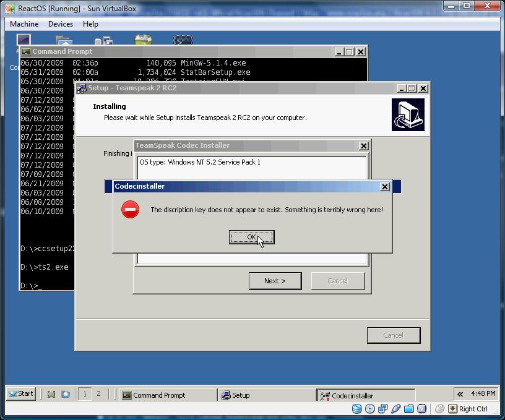505x420 pixels.
Task: Close the Codecinstaller error dialog
Action: click(384, 187)
